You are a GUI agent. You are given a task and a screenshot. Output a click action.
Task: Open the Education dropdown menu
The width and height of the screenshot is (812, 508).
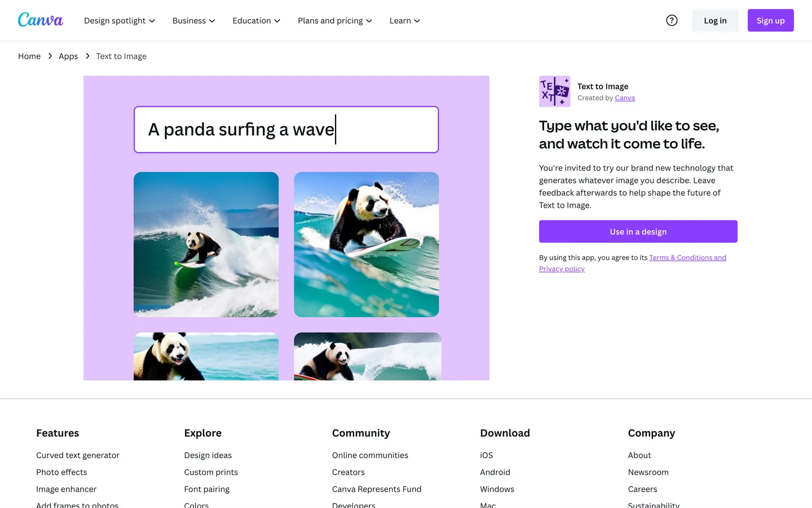(x=257, y=20)
